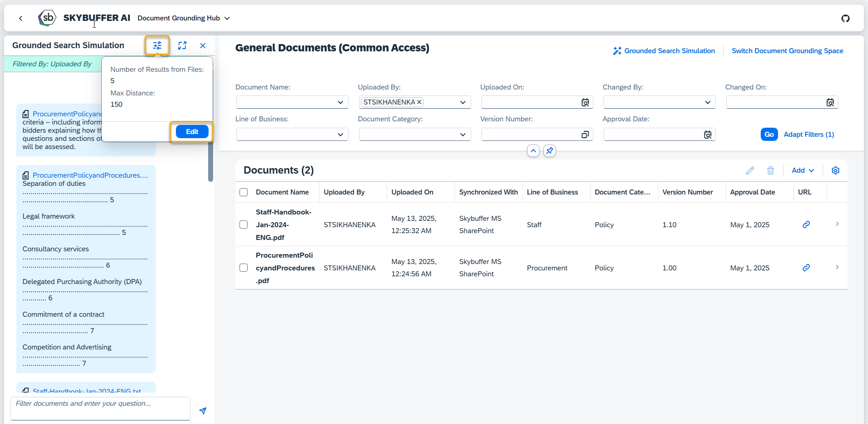This screenshot has width=868, height=424.
Task: Open table settings gear icon
Action: (x=835, y=170)
